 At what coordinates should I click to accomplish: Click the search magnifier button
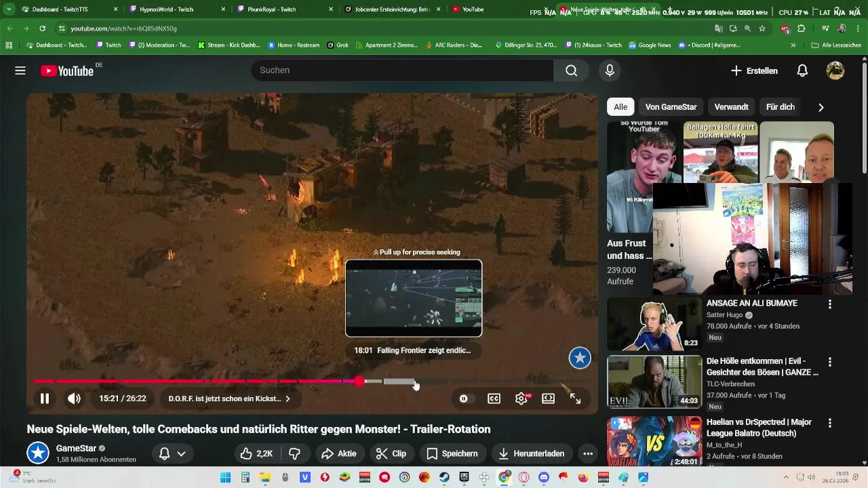point(572,70)
